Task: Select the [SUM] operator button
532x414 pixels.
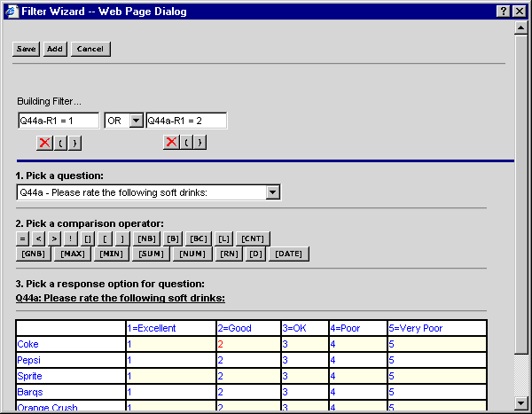Action: pyautogui.click(x=151, y=254)
